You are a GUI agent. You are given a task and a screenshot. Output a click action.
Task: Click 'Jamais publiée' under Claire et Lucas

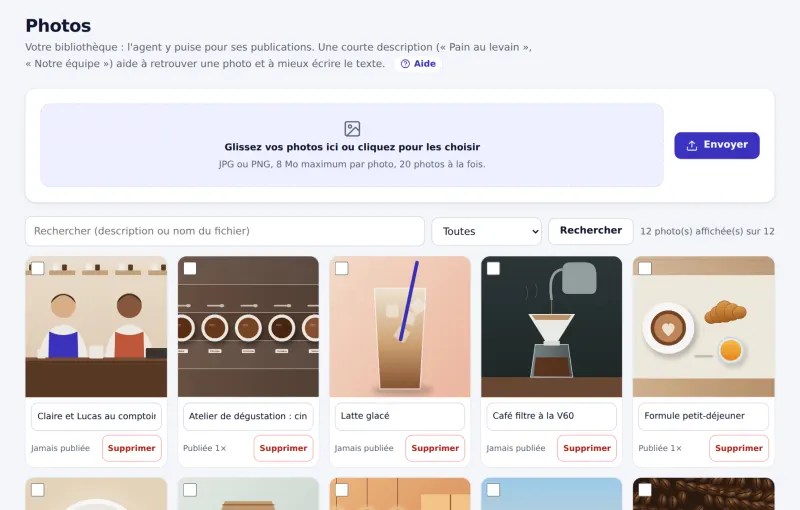[60, 448]
